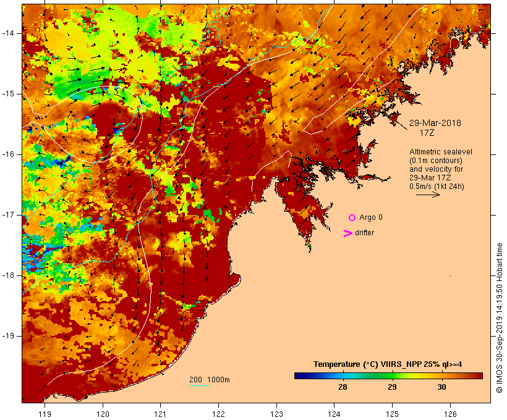The width and height of the screenshot is (507, 420).
Task: Click the '121' longitude axis label
Action: 160,414
